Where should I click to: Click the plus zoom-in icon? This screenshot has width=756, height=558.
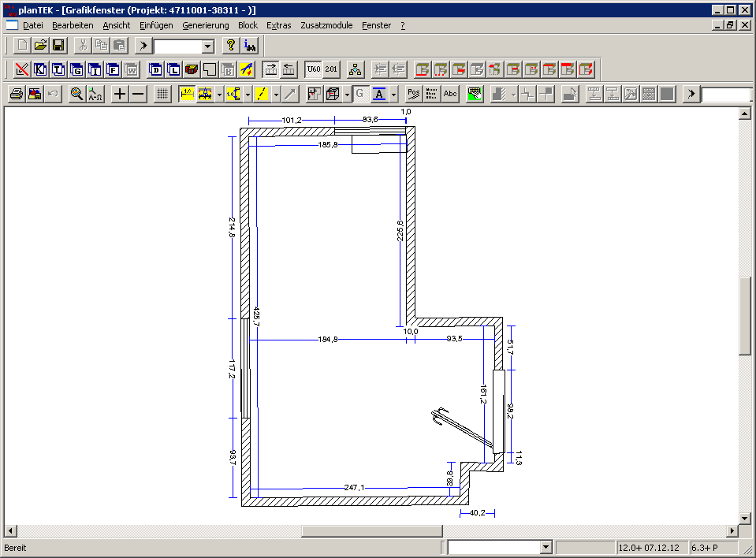120,94
